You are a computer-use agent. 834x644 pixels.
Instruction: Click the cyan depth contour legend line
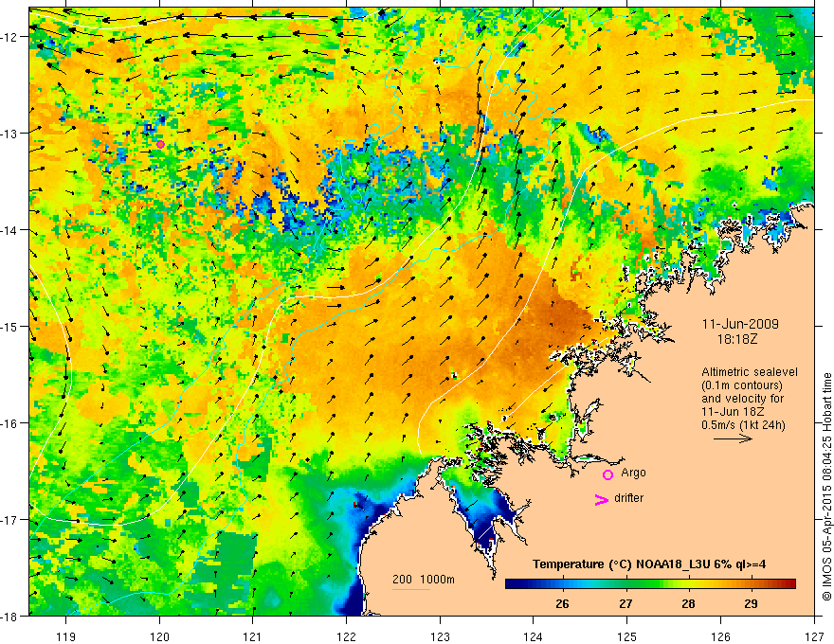(x=411, y=589)
